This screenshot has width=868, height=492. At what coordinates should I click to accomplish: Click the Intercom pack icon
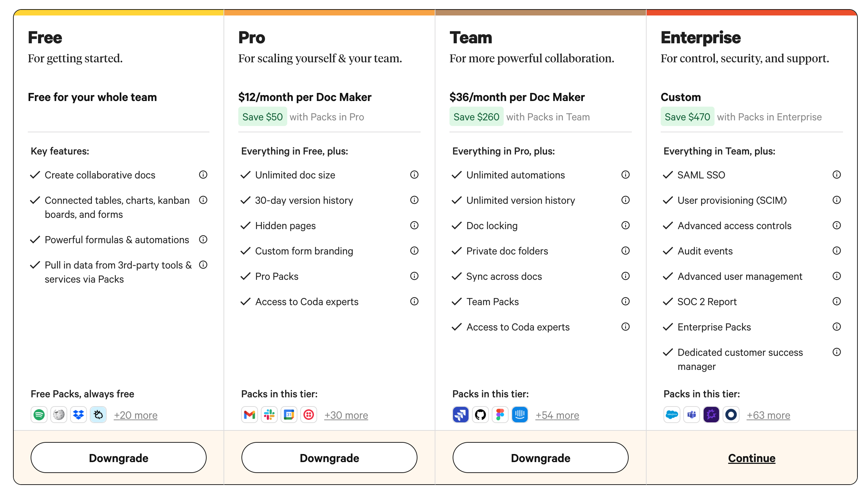coord(520,415)
